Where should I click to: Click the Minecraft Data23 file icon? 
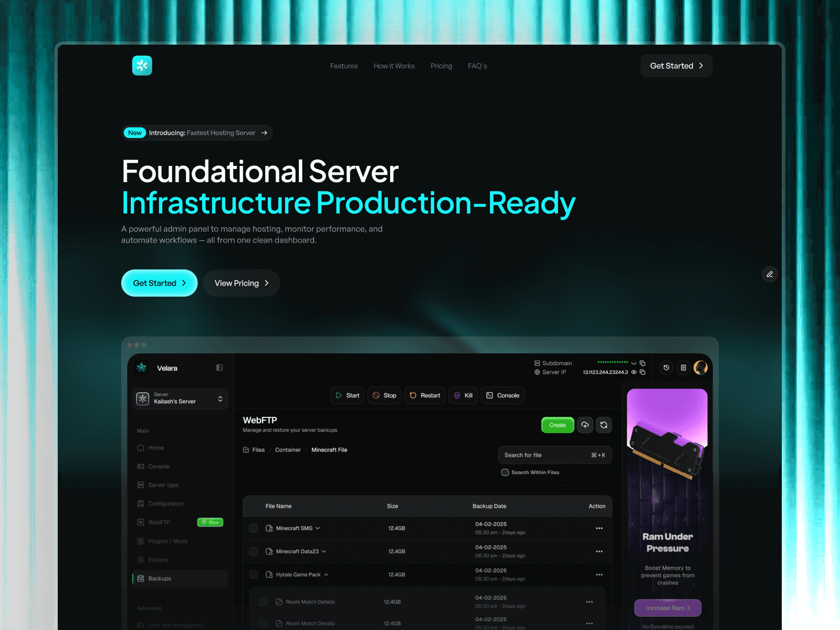(x=269, y=551)
